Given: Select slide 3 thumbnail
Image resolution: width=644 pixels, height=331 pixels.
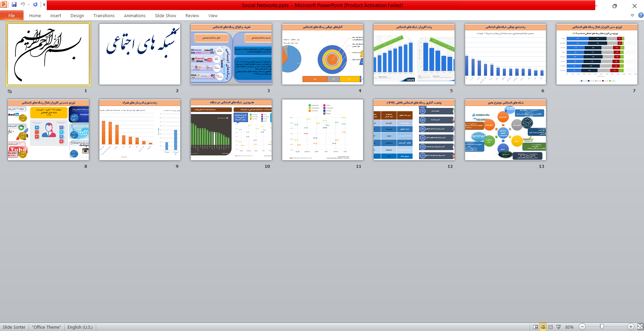Looking at the screenshot, I should [231, 54].
